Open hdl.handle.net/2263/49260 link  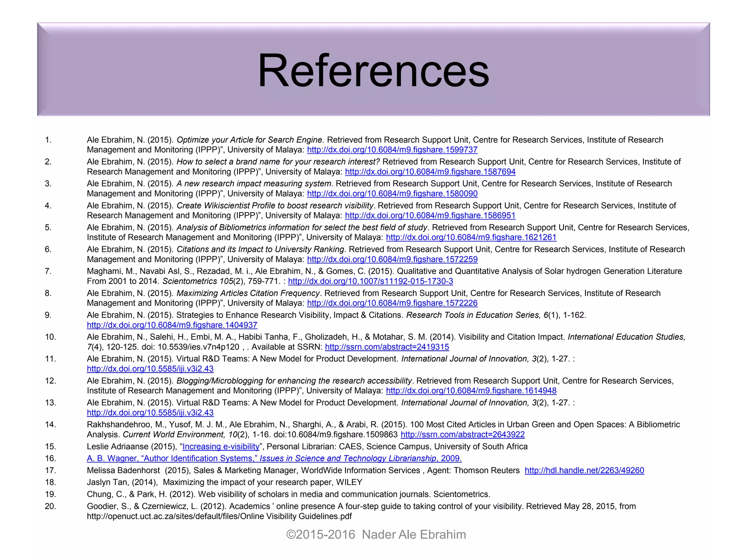[584, 470]
